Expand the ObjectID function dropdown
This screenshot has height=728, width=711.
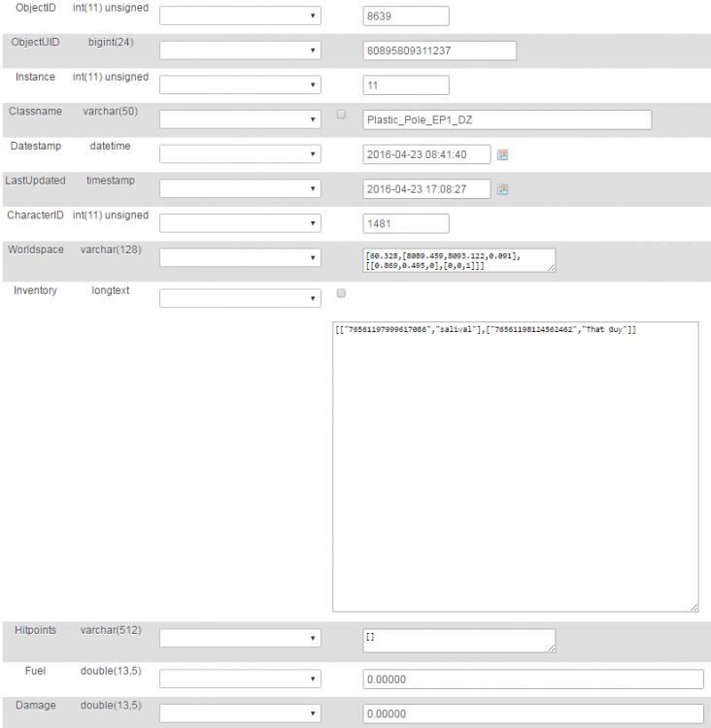pos(239,16)
